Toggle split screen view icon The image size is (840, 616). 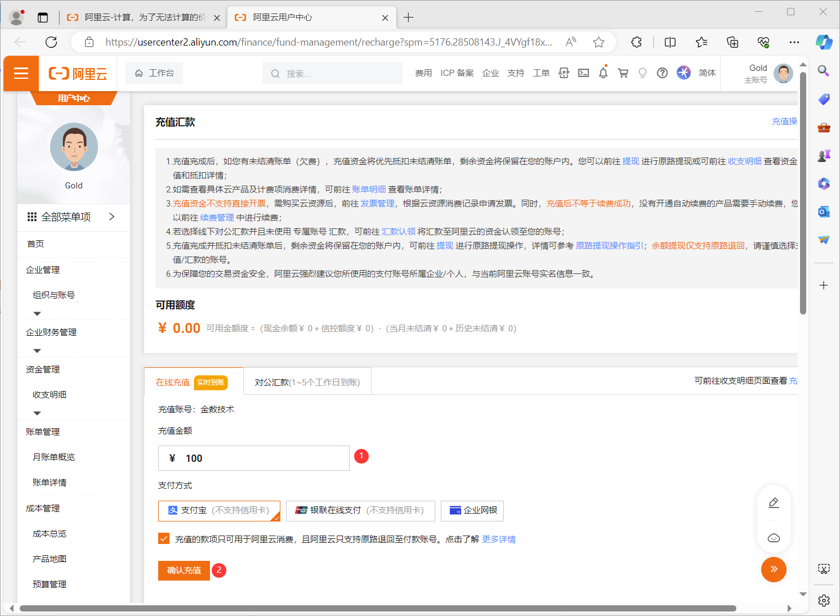click(670, 42)
